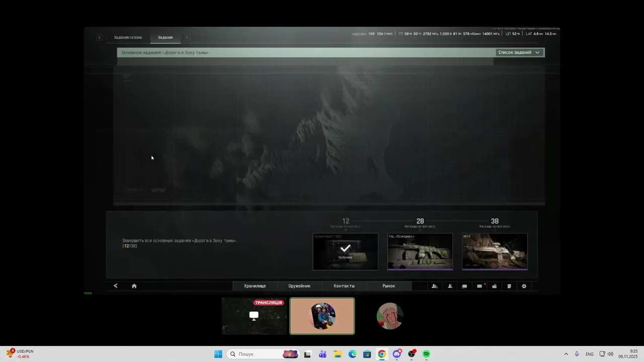Image resolution: width=644 pixels, height=362 pixels.
Task: Open the squad group icon
Action: click(x=435, y=286)
